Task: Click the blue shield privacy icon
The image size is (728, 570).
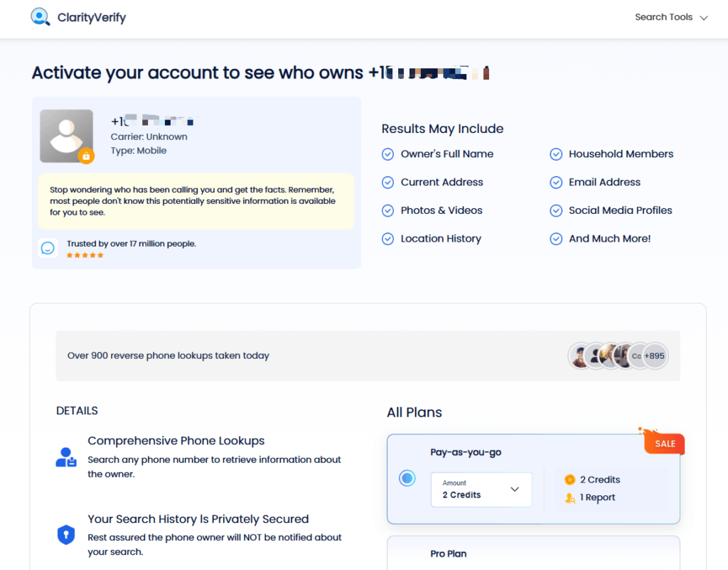Action: (66, 534)
